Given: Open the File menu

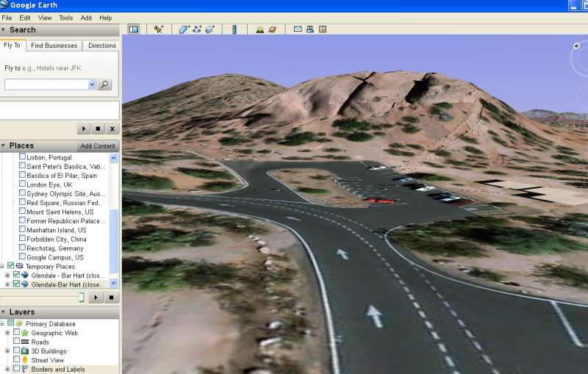Looking at the screenshot, I should pos(7,18).
